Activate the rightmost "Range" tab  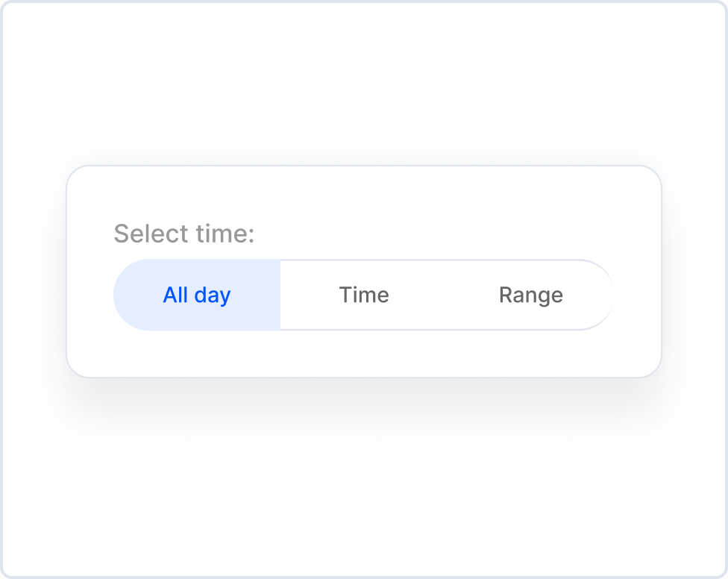coord(530,295)
